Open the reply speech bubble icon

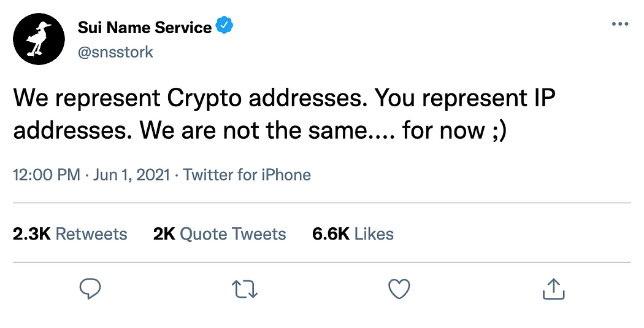90,289
